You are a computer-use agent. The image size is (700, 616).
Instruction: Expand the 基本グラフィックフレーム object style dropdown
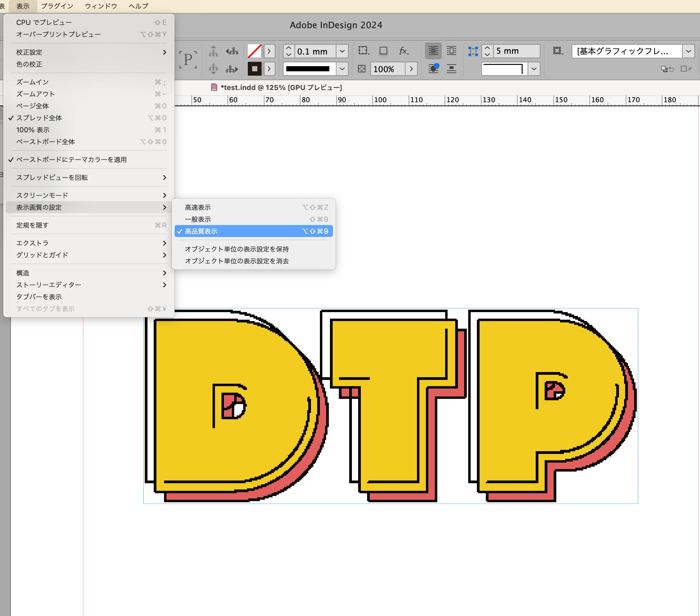(x=688, y=51)
